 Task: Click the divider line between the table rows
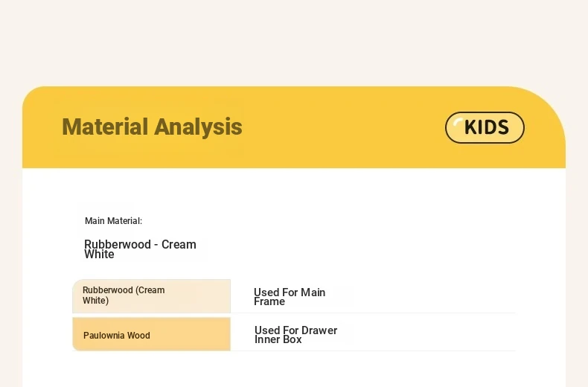[372, 313]
